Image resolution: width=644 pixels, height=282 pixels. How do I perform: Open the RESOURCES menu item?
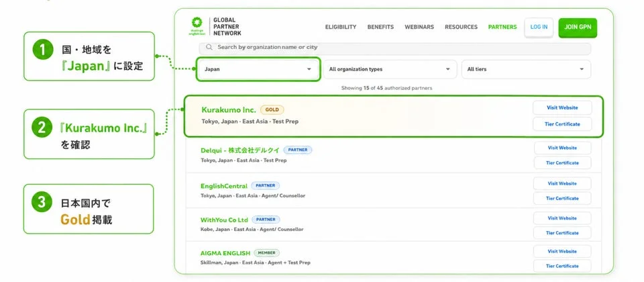[461, 27]
